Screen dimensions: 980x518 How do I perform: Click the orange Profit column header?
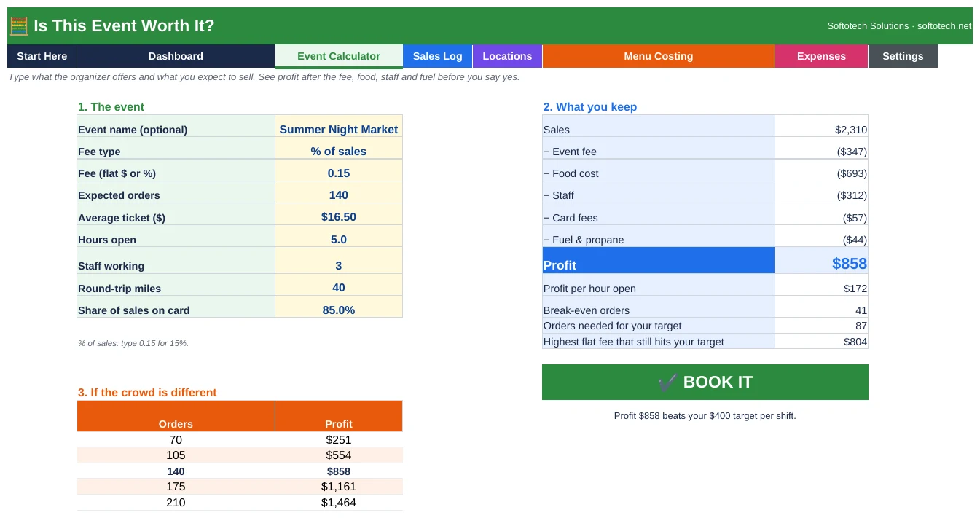339,417
